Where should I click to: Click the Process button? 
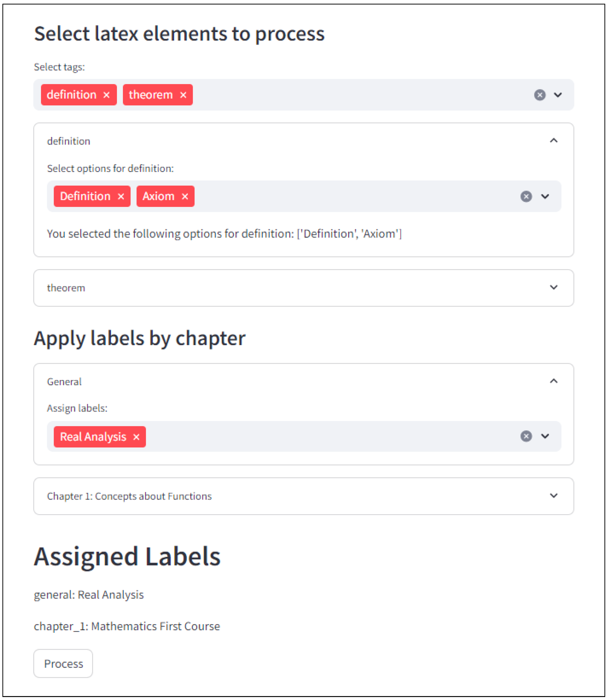[63, 663]
